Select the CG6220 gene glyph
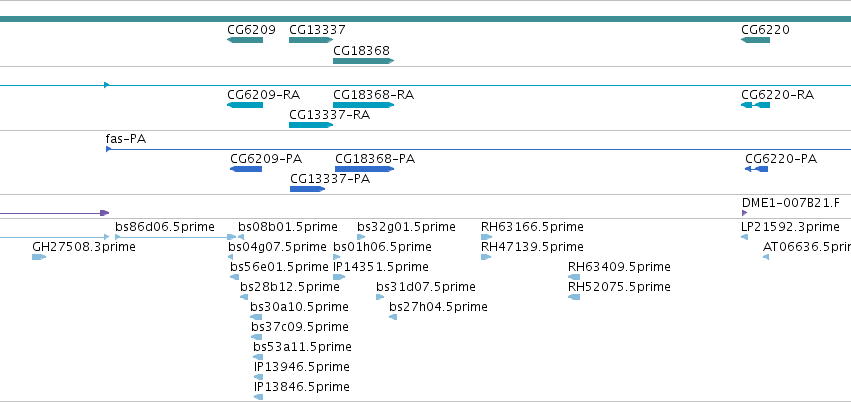This screenshot has height=402, width=851. coord(755,40)
